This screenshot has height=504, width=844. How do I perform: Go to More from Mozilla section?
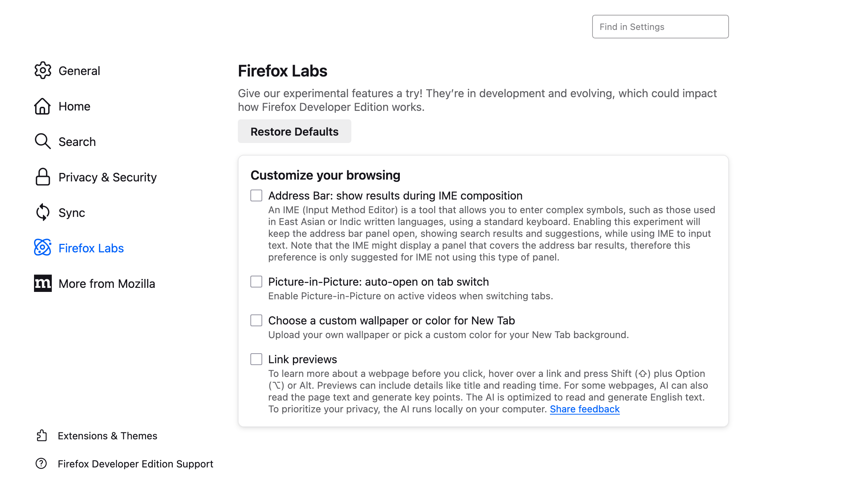[x=107, y=283]
